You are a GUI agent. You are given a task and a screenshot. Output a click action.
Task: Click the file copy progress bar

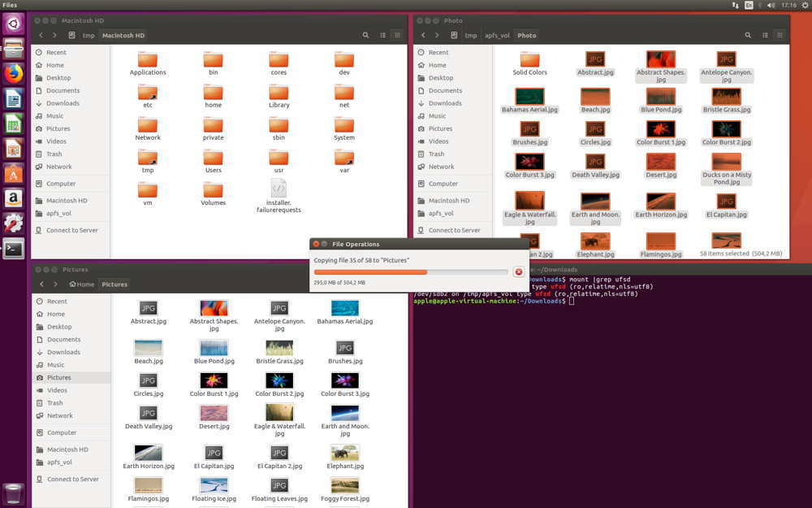tap(410, 271)
